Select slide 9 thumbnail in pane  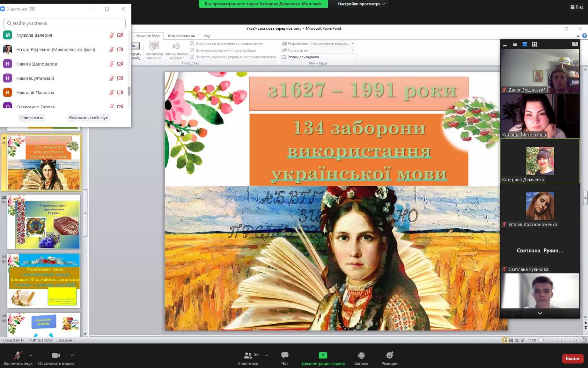tap(44, 163)
